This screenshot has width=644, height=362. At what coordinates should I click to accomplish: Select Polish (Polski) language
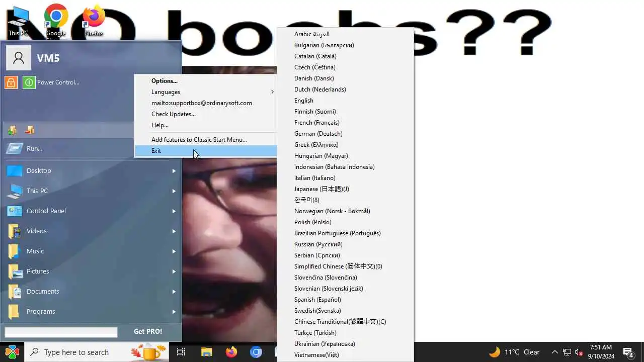tap(345, 222)
